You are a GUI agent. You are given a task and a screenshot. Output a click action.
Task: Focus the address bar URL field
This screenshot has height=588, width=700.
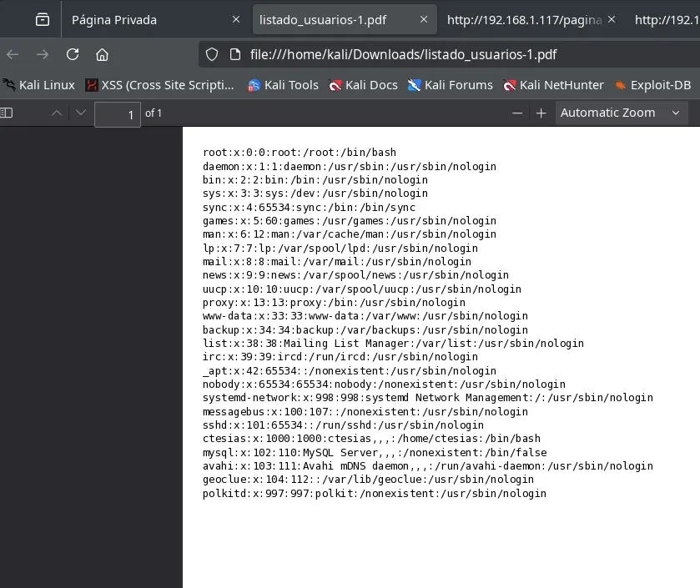tap(449, 54)
